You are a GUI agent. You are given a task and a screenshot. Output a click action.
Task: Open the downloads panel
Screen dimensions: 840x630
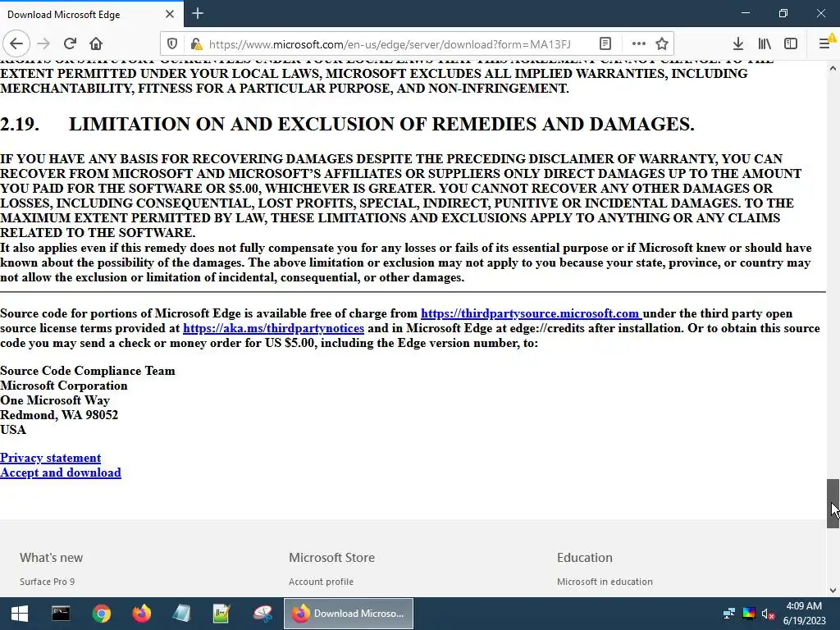coord(738,44)
